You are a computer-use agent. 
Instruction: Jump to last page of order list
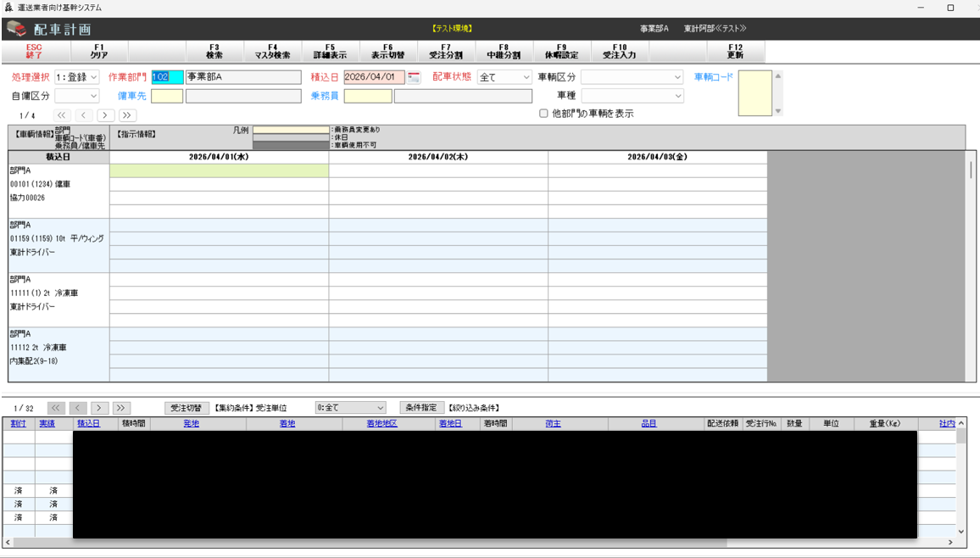point(121,408)
